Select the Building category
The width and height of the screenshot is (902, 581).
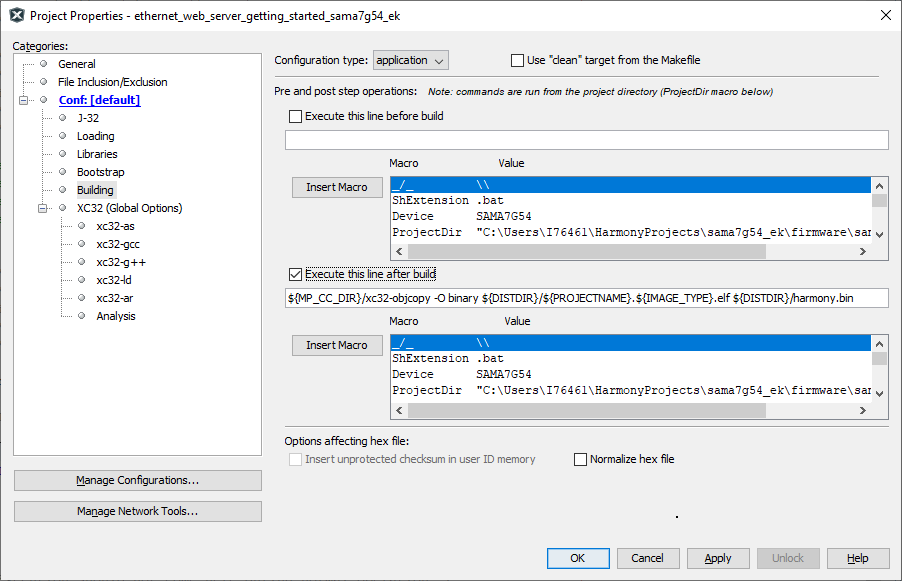pyautogui.click(x=95, y=190)
